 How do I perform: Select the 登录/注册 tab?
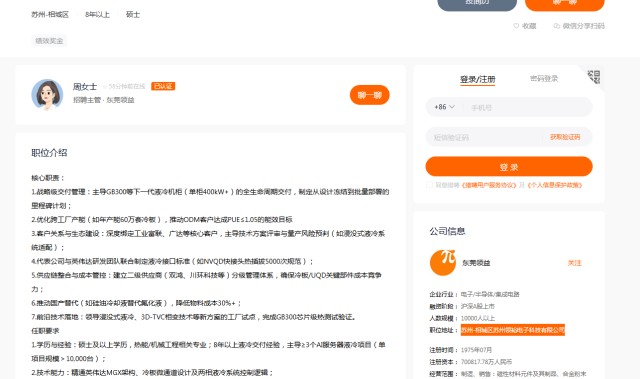pyautogui.click(x=478, y=79)
